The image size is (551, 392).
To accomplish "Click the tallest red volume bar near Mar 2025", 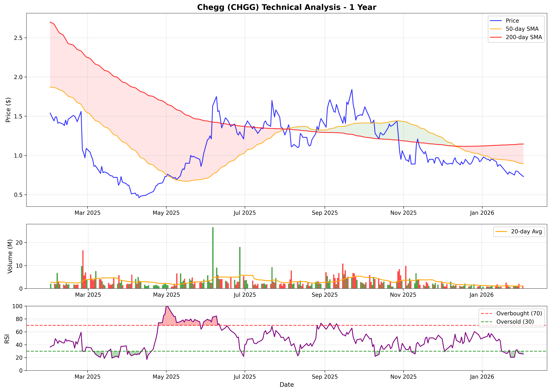I will tap(83, 269).
